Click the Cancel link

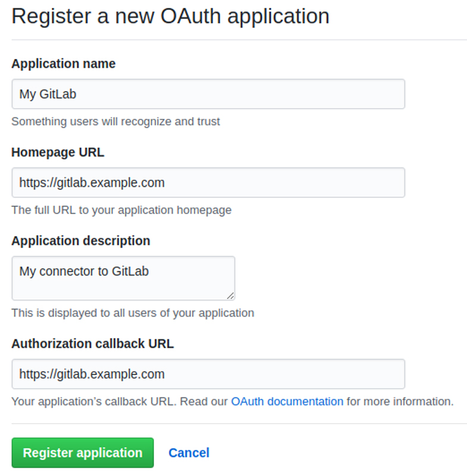189,453
